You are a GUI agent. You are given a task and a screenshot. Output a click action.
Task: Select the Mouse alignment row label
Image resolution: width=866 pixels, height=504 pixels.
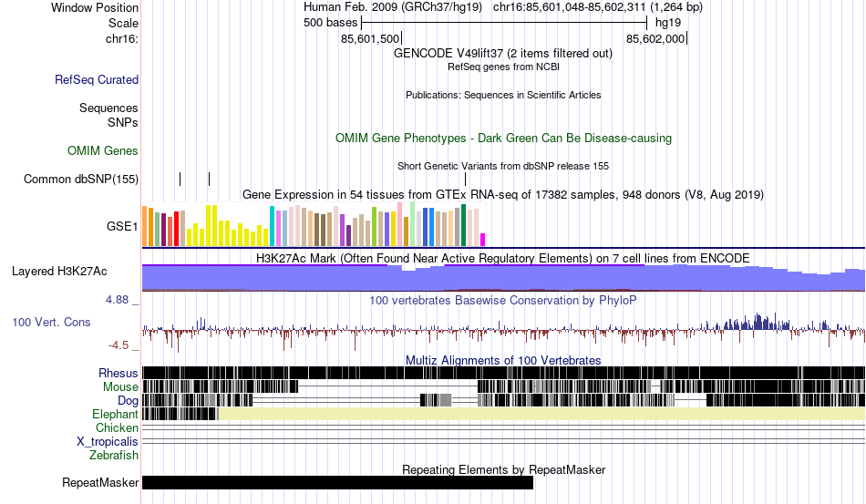click(120, 387)
